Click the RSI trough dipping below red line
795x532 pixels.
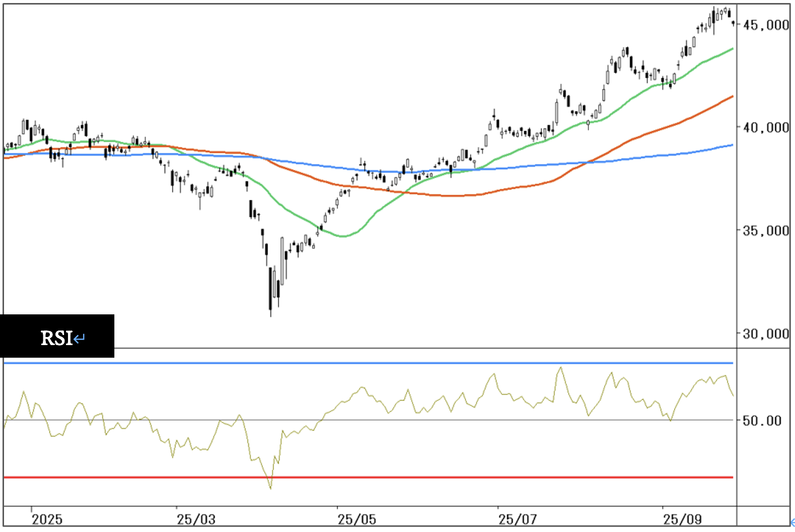click(x=271, y=487)
